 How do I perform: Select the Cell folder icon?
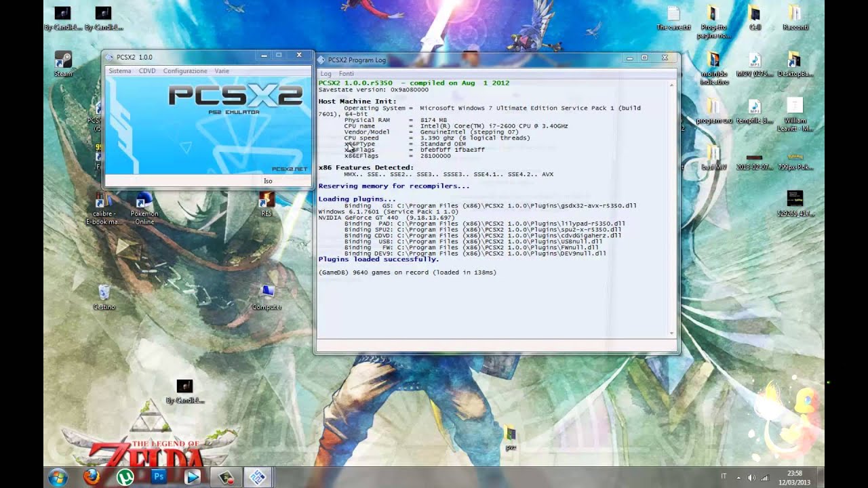coord(755,18)
